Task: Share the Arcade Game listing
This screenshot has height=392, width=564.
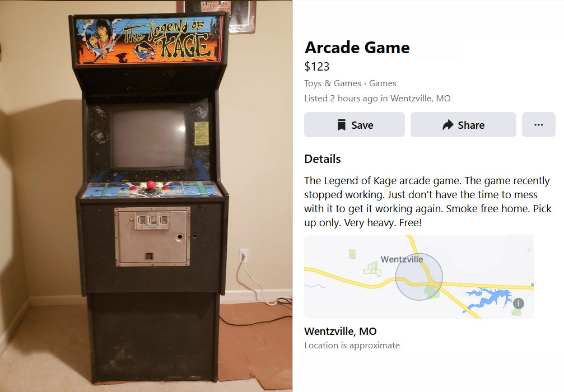Action: pos(463,124)
